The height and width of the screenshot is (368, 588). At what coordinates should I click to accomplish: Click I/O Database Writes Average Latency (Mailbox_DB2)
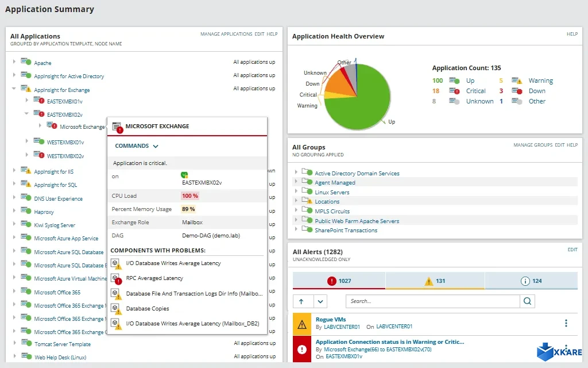click(192, 323)
